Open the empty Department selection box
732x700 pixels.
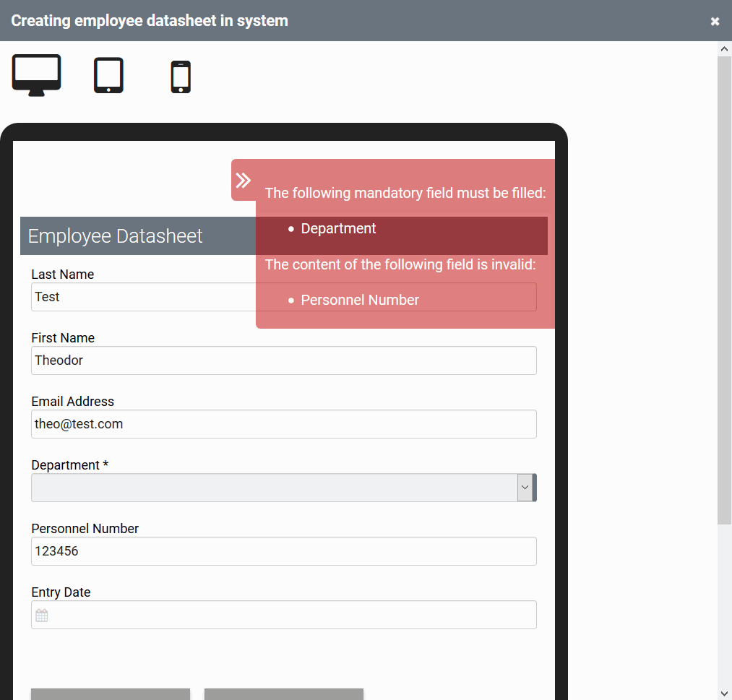[275, 488]
